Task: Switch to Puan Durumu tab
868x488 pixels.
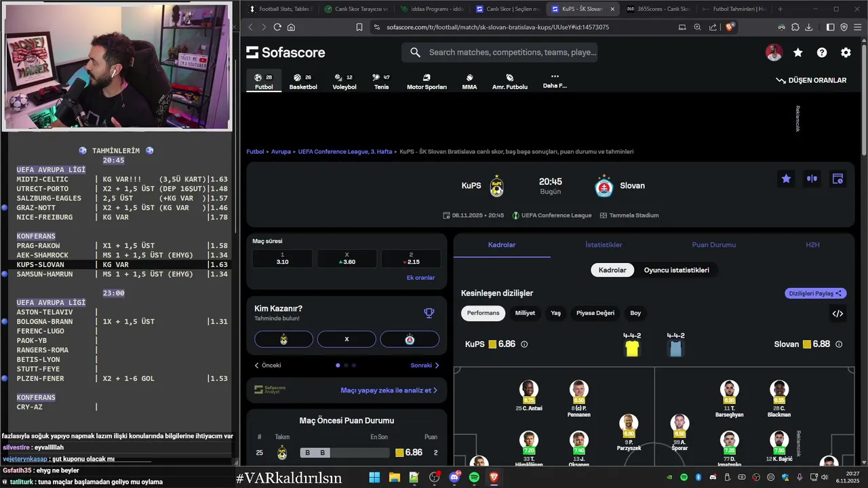Action: click(713, 245)
